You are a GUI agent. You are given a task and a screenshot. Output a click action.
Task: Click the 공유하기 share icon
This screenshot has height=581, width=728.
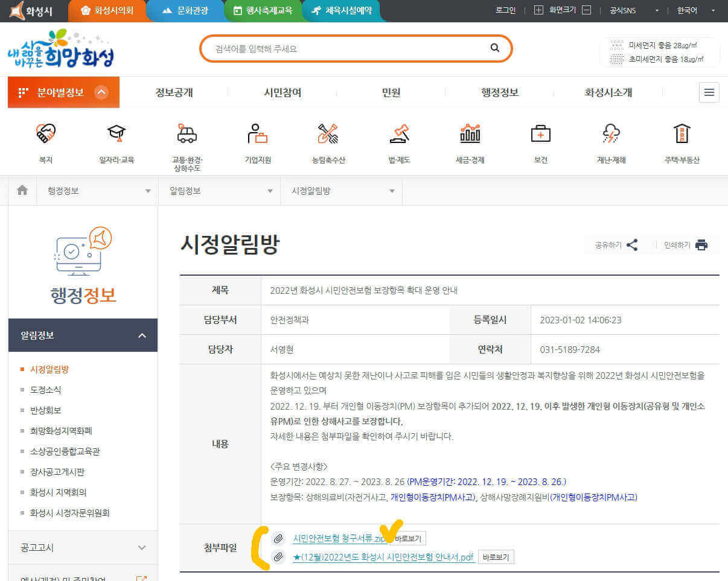[631, 244]
